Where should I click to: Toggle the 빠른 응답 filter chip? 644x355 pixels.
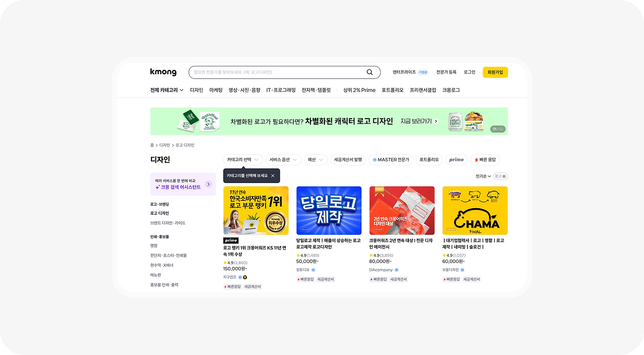(485, 160)
